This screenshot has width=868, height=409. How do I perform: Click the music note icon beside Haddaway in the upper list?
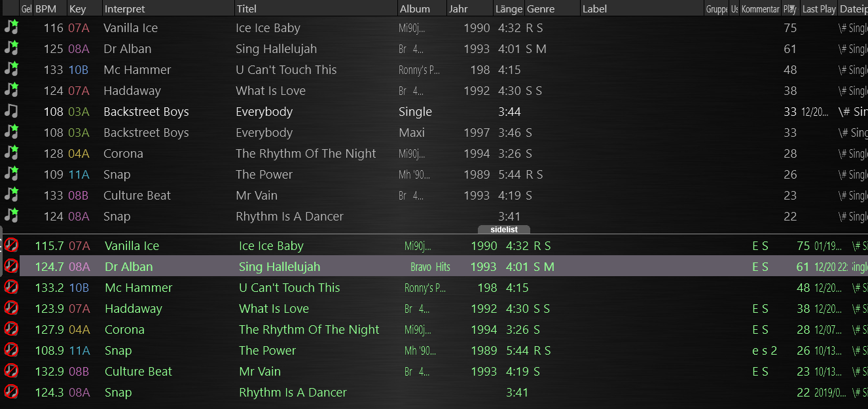[11, 90]
